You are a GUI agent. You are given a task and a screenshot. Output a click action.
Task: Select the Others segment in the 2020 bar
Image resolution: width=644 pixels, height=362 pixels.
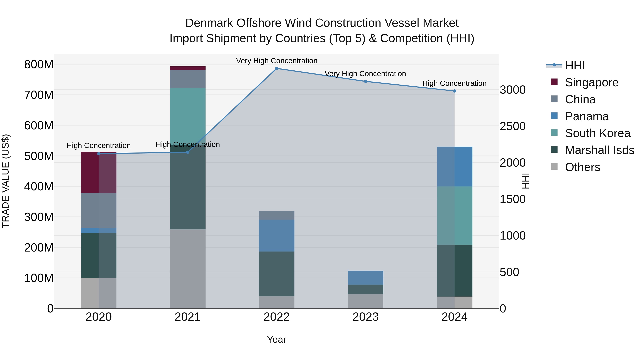[99, 293]
